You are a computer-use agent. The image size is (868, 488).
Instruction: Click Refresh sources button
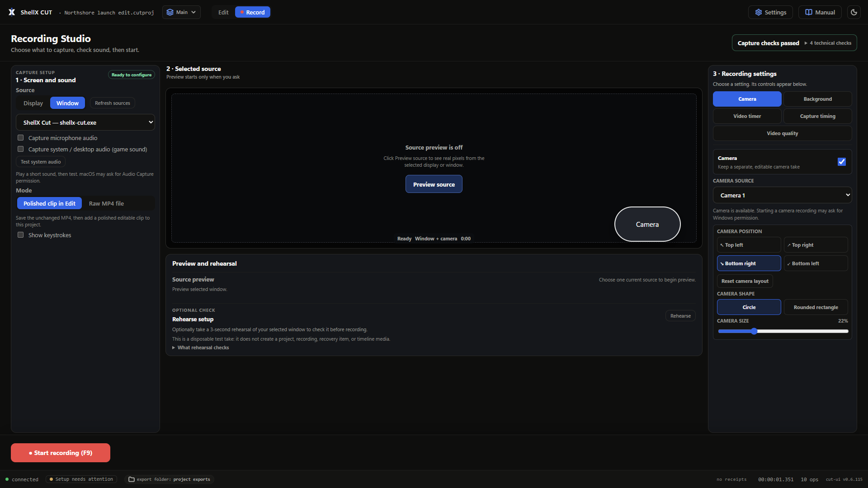point(113,103)
